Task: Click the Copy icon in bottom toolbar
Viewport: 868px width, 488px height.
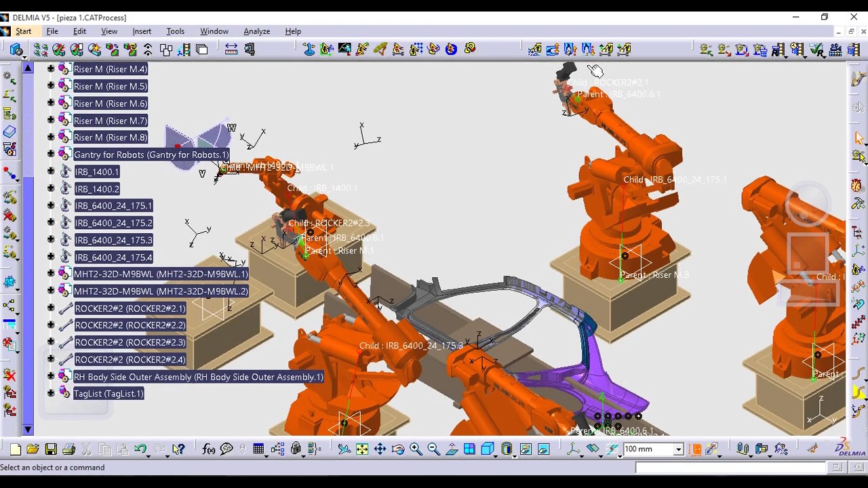Action: click(x=104, y=449)
